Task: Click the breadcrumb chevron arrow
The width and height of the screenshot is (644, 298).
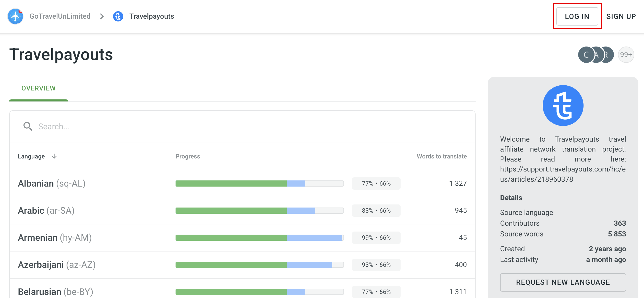Action: tap(102, 16)
